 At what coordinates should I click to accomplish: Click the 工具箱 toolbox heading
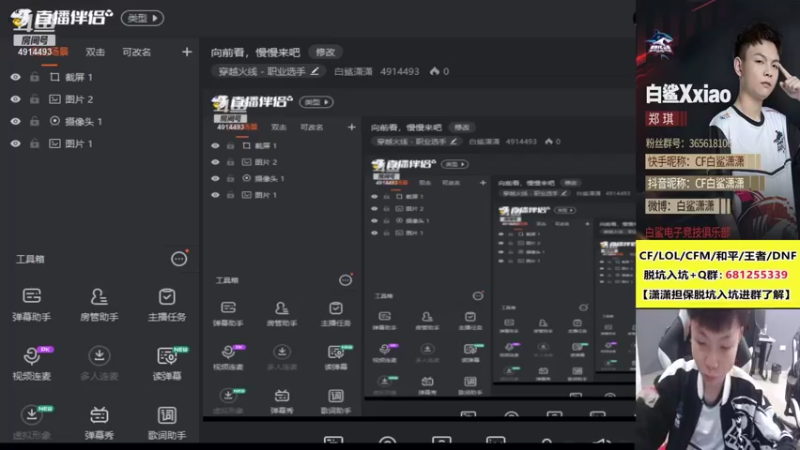click(30, 259)
